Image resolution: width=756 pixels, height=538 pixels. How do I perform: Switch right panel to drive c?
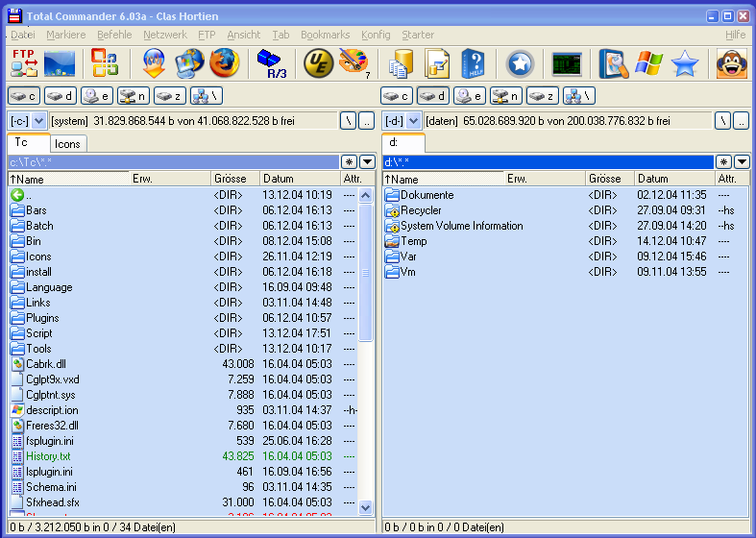click(396, 96)
